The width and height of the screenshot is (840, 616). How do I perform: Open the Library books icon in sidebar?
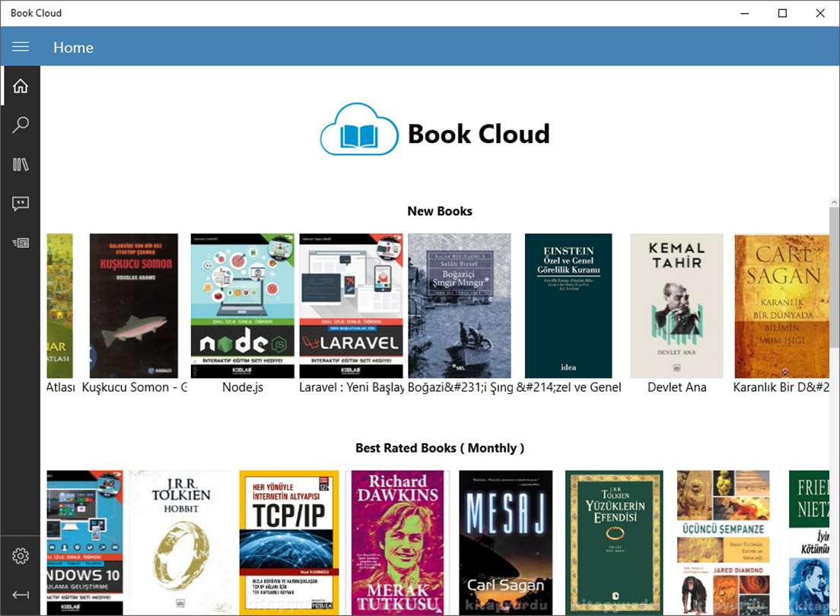pos(21,164)
